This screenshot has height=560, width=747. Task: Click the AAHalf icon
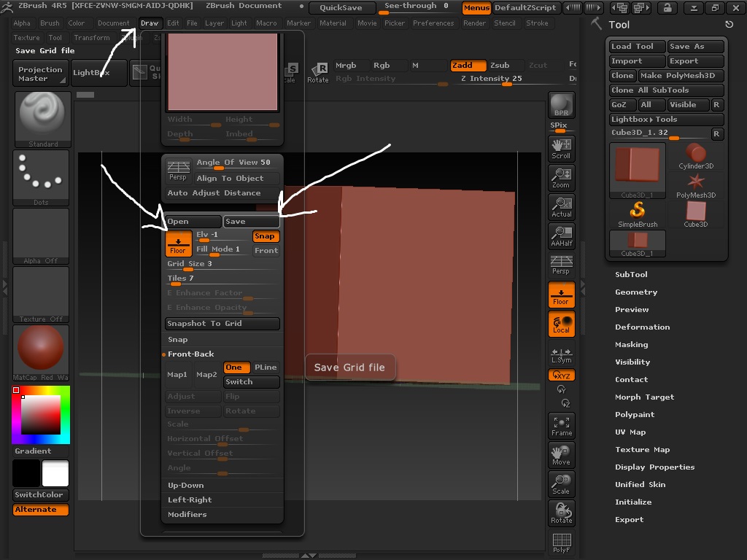coord(561,236)
